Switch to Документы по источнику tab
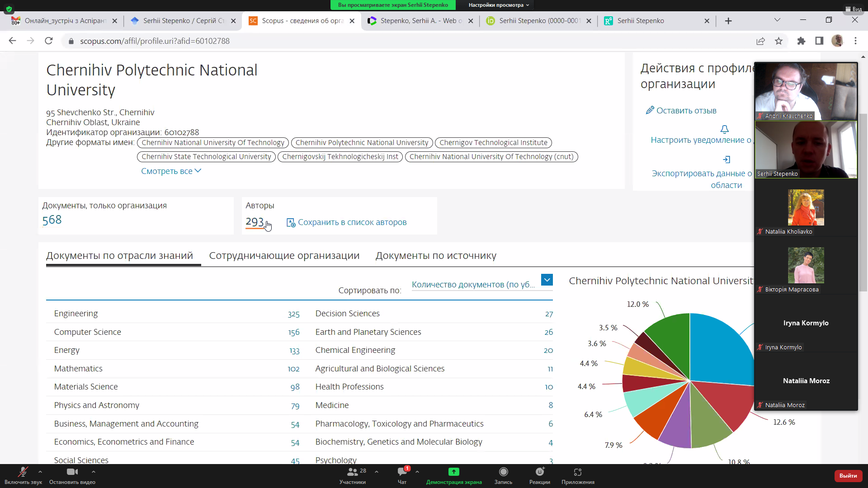Viewport: 868px width, 488px height. (x=436, y=256)
